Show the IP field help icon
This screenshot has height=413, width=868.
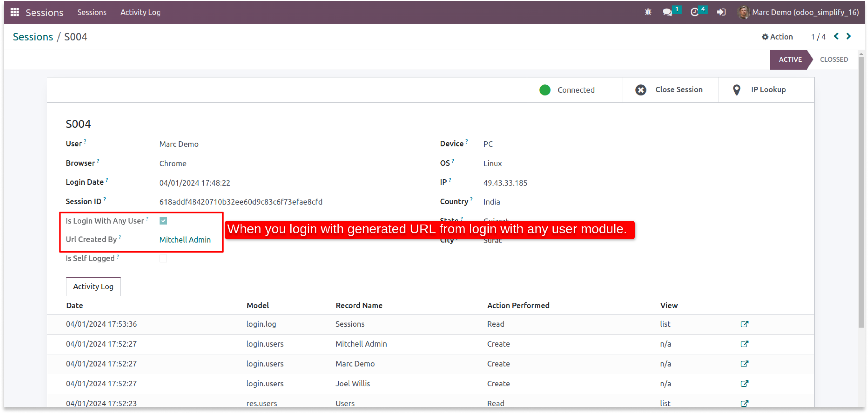point(450,180)
